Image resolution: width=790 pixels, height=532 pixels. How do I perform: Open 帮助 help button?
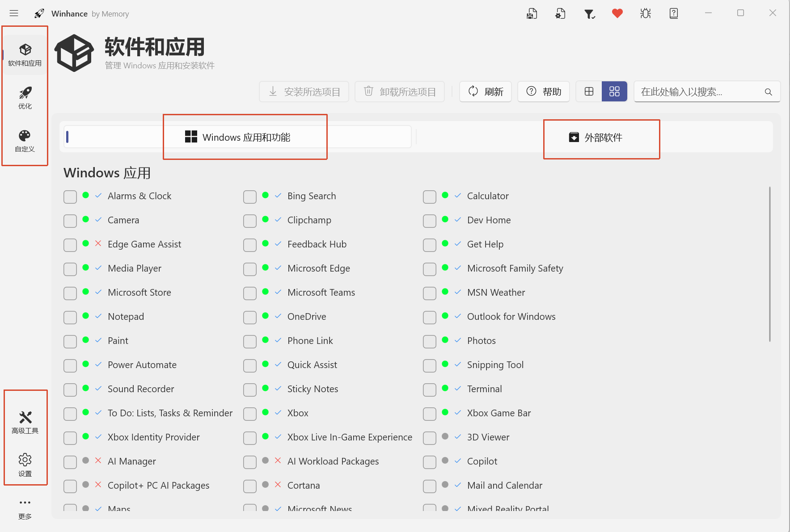coord(544,92)
